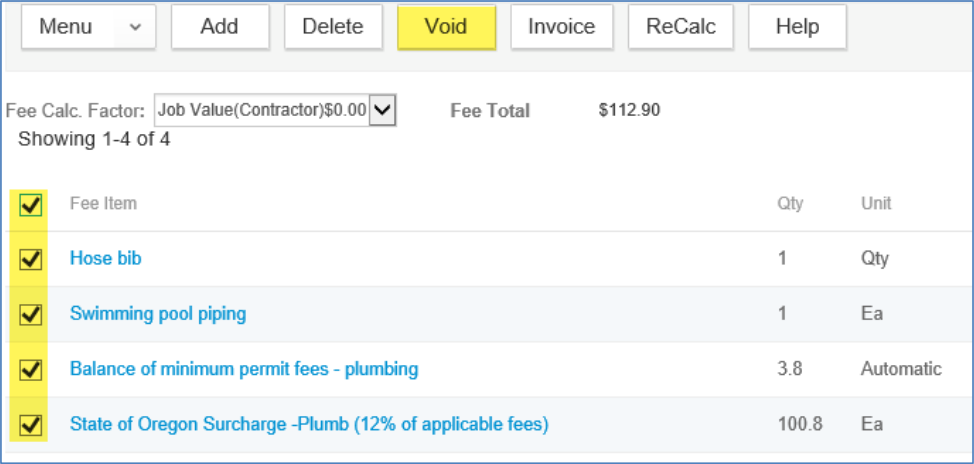This screenshot has height=464, width=974.
Task: Click the Invoice button
Action: (x=561, y=27)
